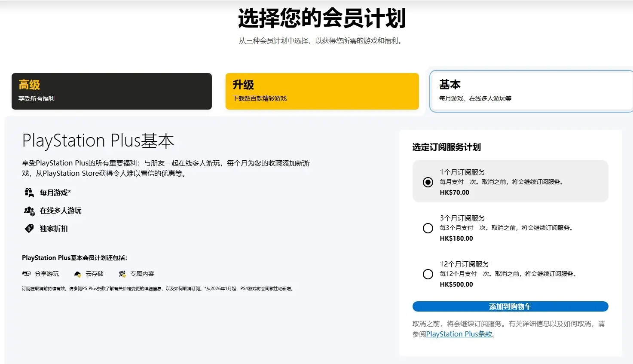633x364 pixels.
Task: Click the 分享游玩 feature label
Action: [x=47, y=274]
